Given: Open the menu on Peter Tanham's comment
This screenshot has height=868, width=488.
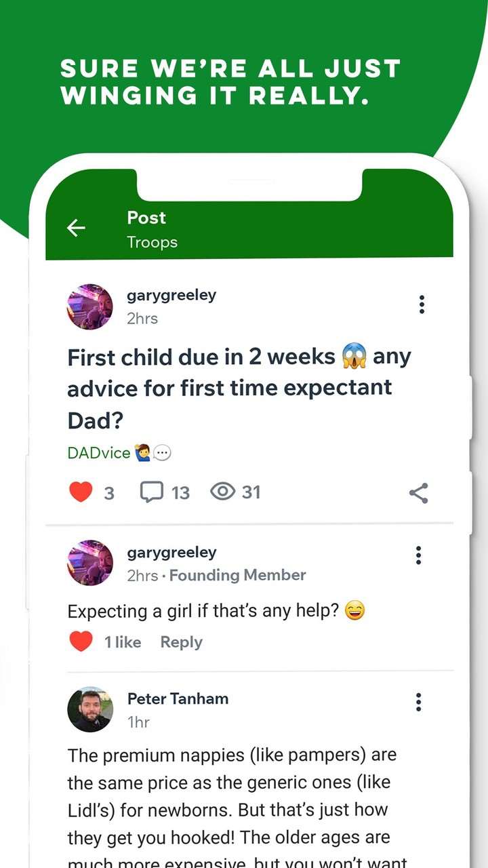Looking at the screenshot, I should pyautogui.click(x=418, y=702).
